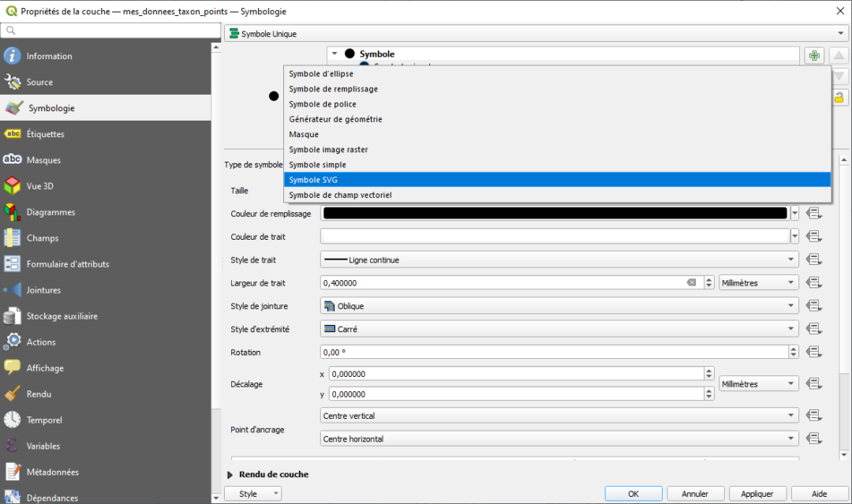Switch to the Étiquettes panel
The width and height of the screenshot is (852, 504).
(x=47, y=133)
